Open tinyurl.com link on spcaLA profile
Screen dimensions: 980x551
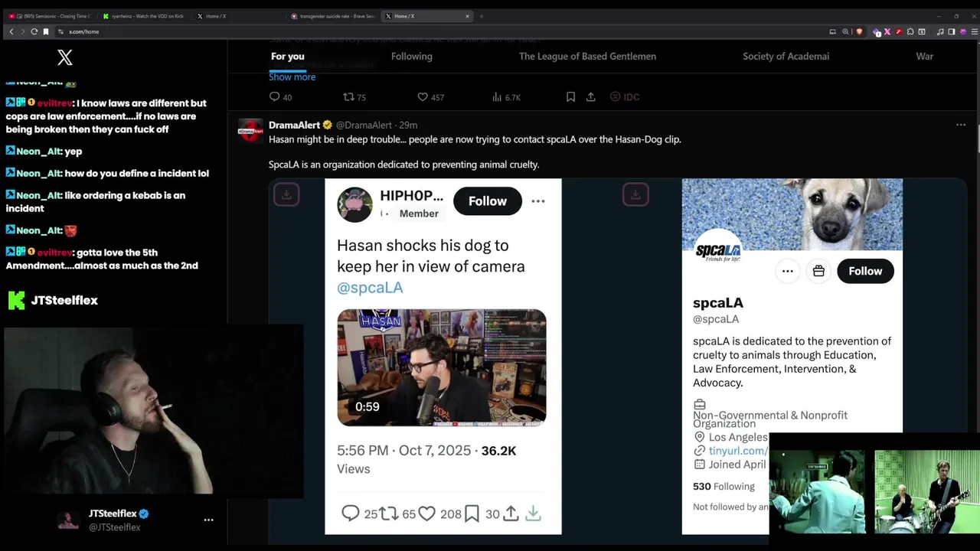click(x=738, y=451)
